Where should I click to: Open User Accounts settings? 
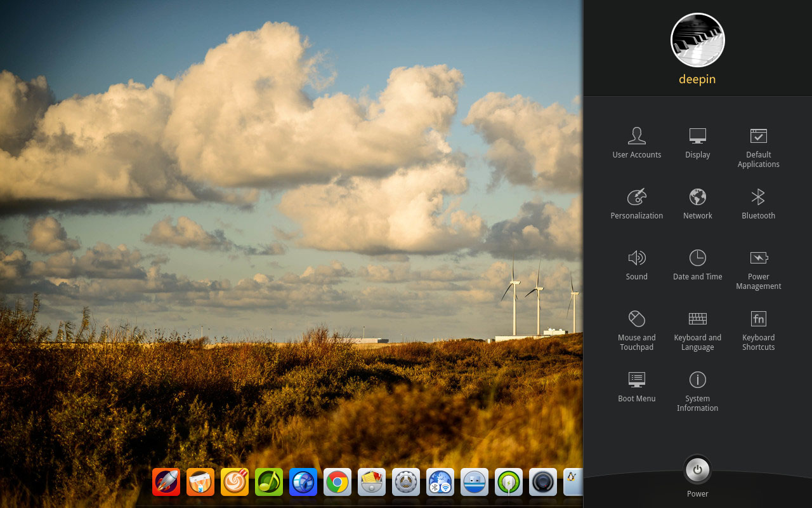(636, 143)
